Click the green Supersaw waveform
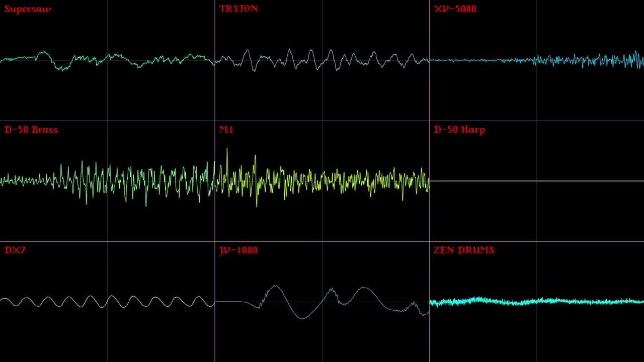Screen dimensions: 644x362 (107, 61)
